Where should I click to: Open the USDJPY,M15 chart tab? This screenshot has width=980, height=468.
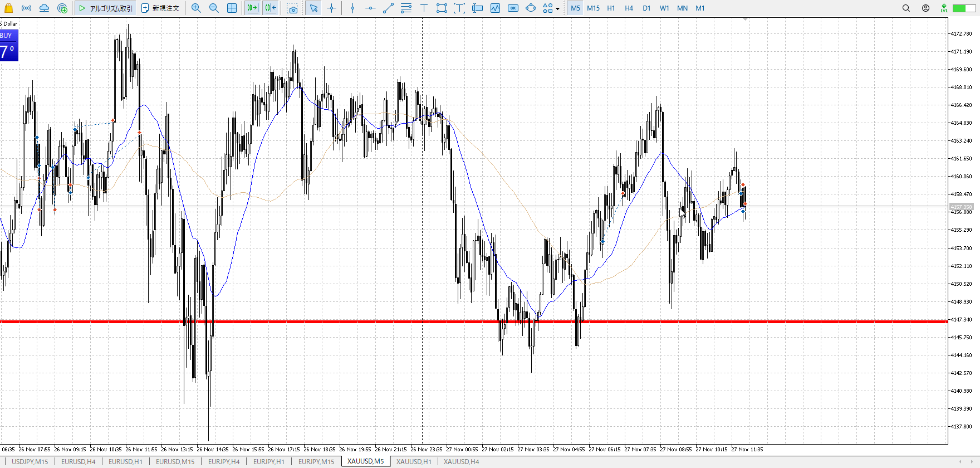pyautogui.click(x=30, y=461)
